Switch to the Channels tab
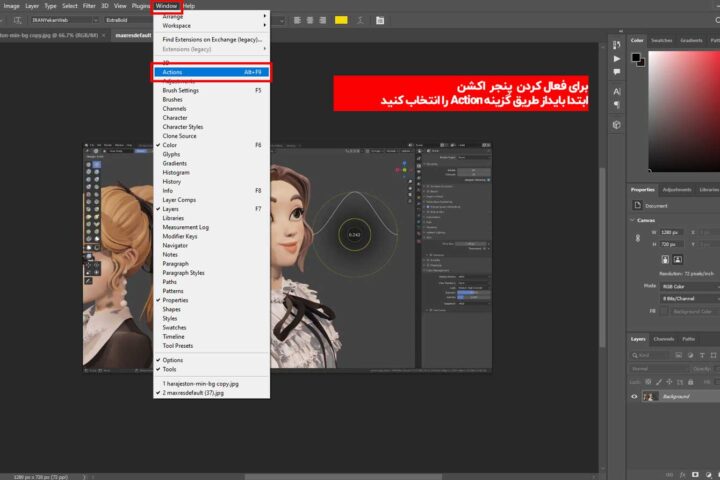Image resolution: width=720 pixels, height=480 pixels. (664, 339)
